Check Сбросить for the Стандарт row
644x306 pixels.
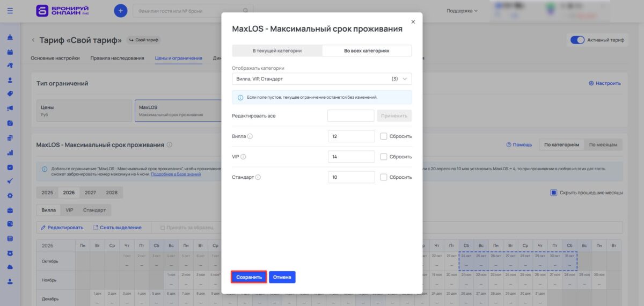[x=383, y=177]
